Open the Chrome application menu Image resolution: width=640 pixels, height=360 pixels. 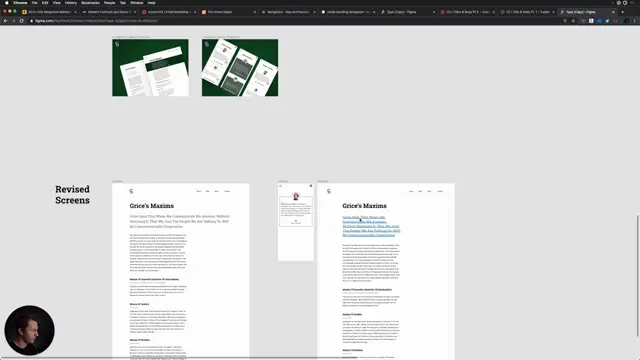(x=20, y=3)
